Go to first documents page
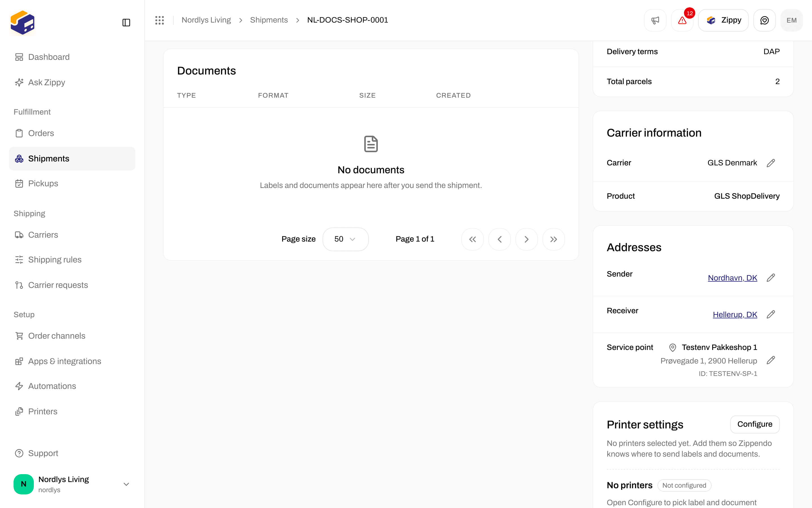The width and height of the screenshot is (812, 508). 473,239
